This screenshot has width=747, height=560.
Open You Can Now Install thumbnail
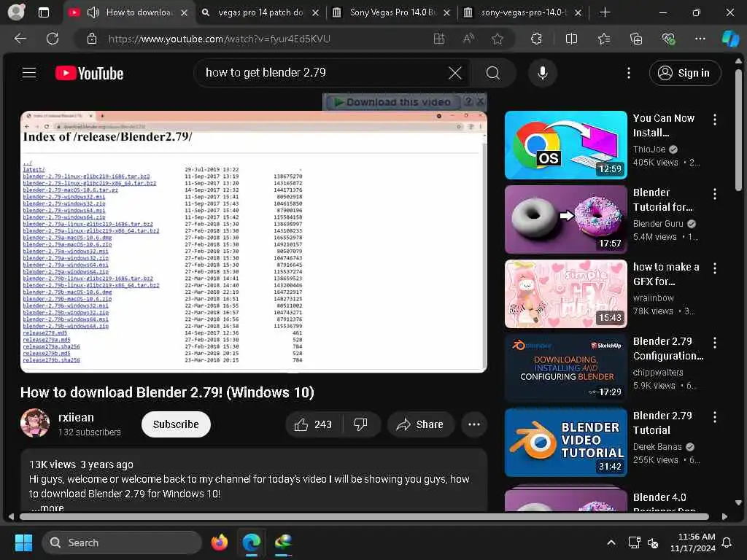pyautogui.click(x=565, y=145)
